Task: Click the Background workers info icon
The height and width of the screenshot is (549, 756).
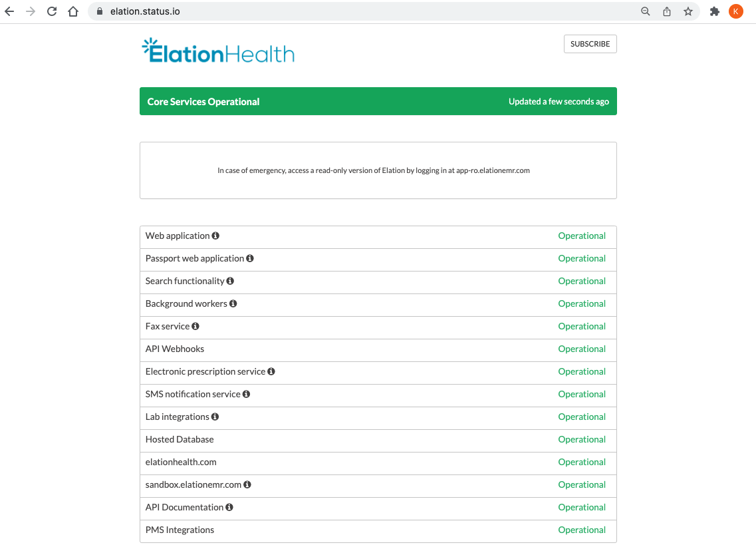Action: click(233, 303)
